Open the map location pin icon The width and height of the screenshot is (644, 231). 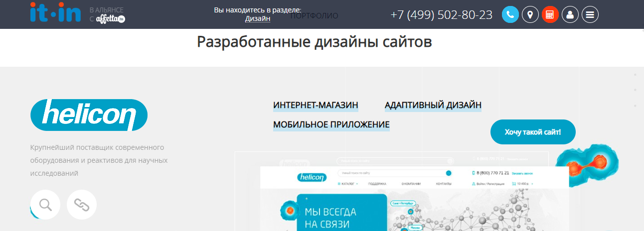coord(530,14)
